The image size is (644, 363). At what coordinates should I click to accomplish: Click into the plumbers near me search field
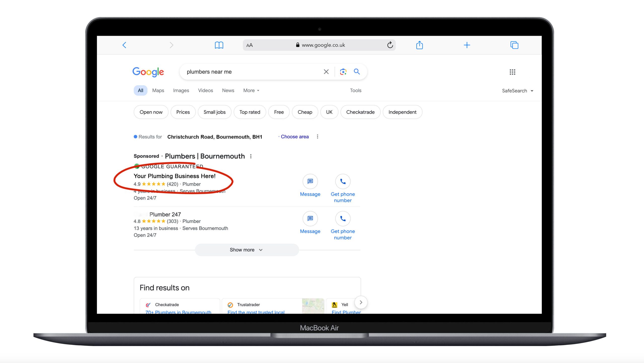tap(252, 72)
